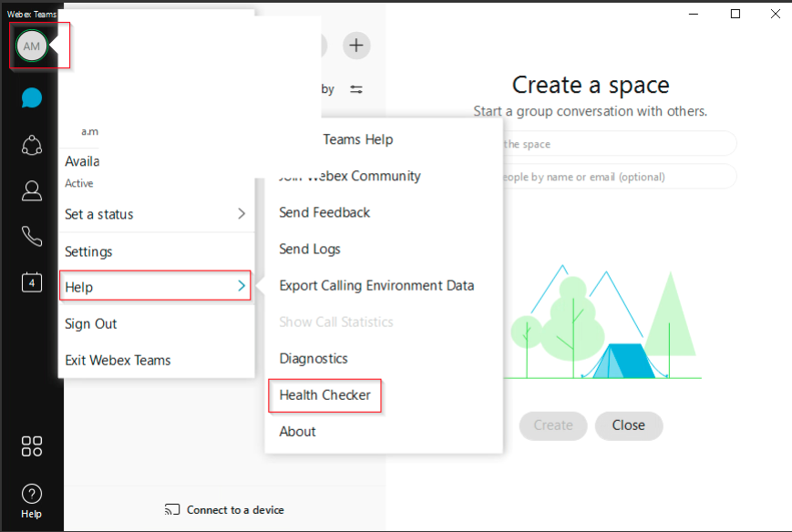Select Sign Out

point(91,323)
